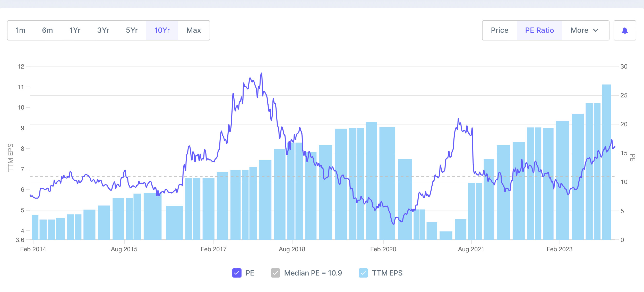Image resolution: width=644 pixels, height=292 pixels.
Task: Toggle the PE line checkbox
Action: pyautogui.click(x=237, y=273)
